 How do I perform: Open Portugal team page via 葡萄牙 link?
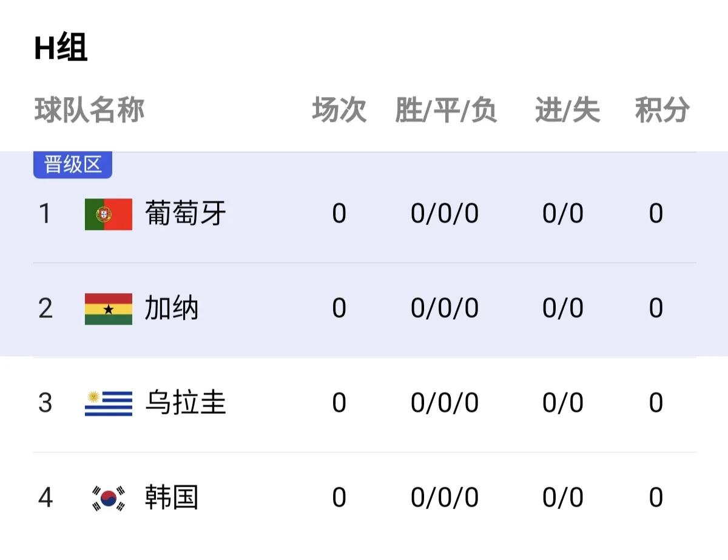[x=185, y=214]
